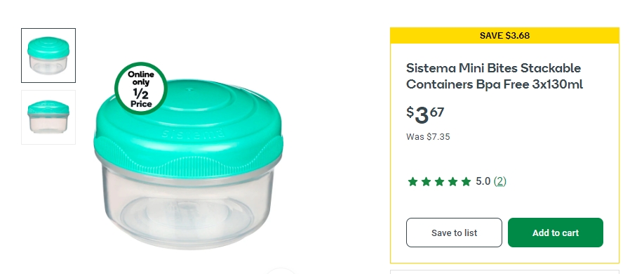This screenshot has width=644, height=274.
Task: Click the first green rating star
Action: [412, 181]
